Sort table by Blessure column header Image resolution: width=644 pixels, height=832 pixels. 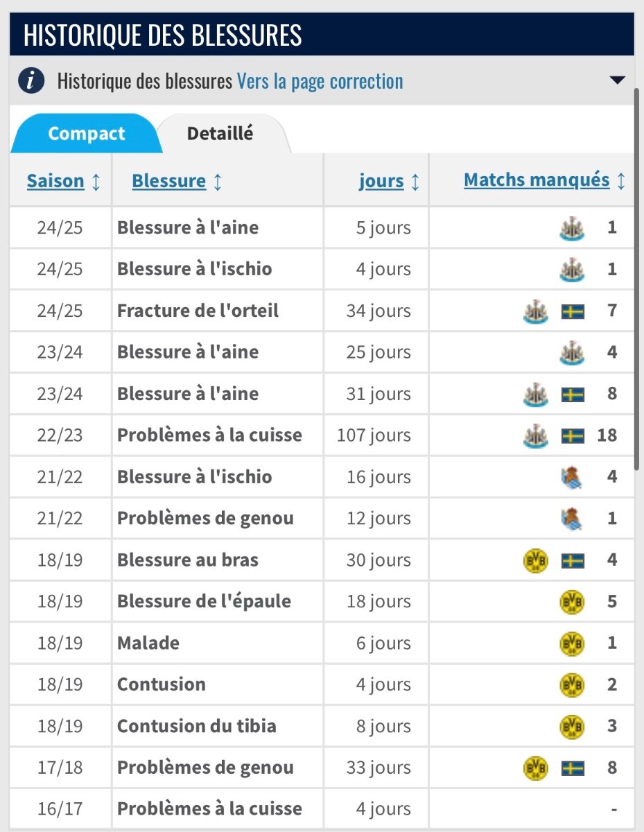tap(177, 182)
